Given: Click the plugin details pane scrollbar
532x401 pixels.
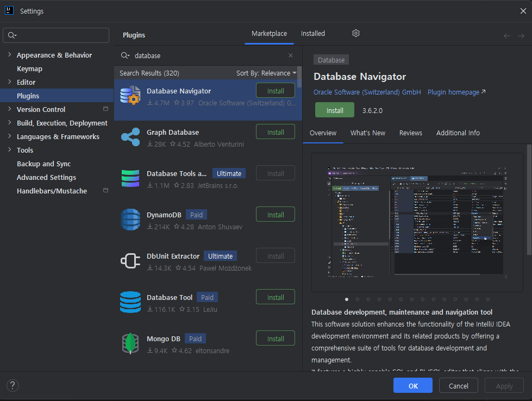Looking at the screenshot, I should [x=529, y=200].
